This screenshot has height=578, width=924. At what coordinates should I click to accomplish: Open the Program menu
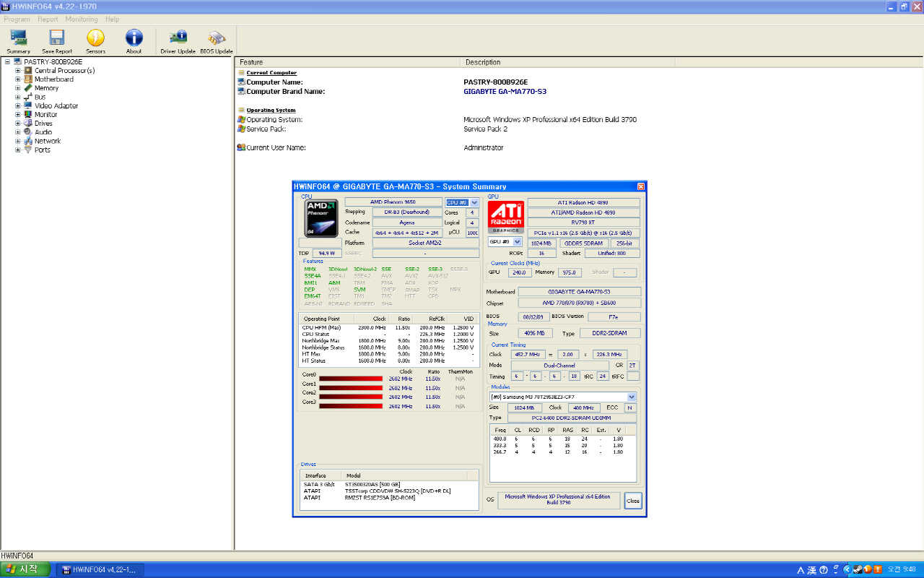point(17,20)
